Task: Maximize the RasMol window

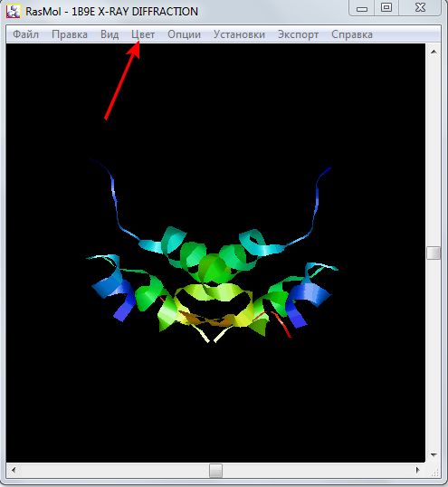Action: (386, 8)
